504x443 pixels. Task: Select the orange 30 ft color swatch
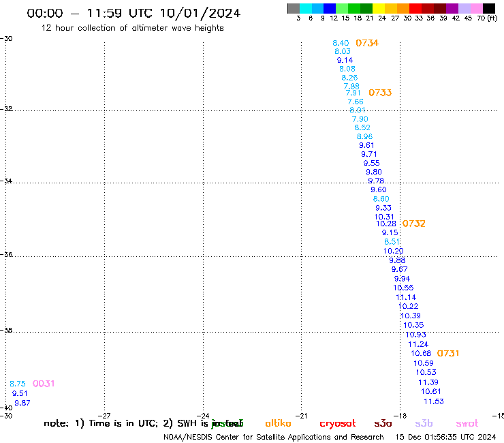[x=403, y=8]
